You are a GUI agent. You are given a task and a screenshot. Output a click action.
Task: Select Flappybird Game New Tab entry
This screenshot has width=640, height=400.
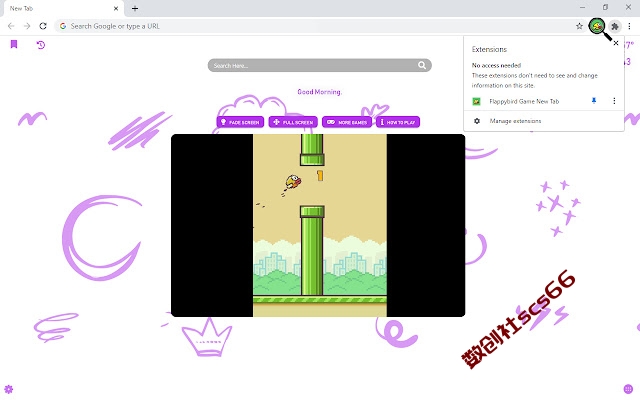[524, 101]
